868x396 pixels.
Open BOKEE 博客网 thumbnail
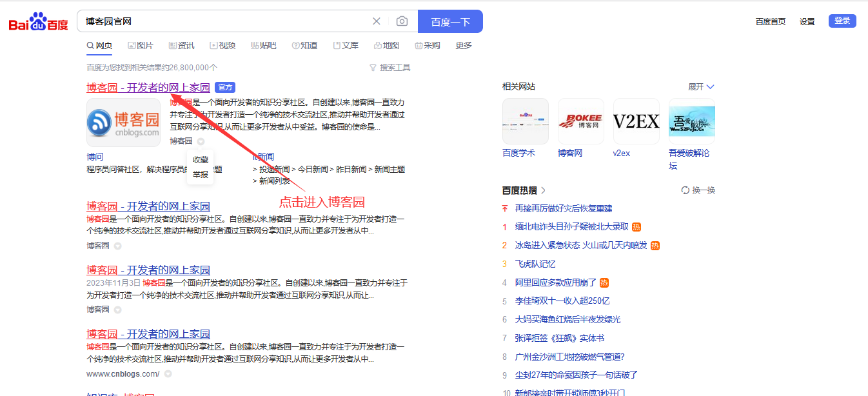(x=581, y=121)
